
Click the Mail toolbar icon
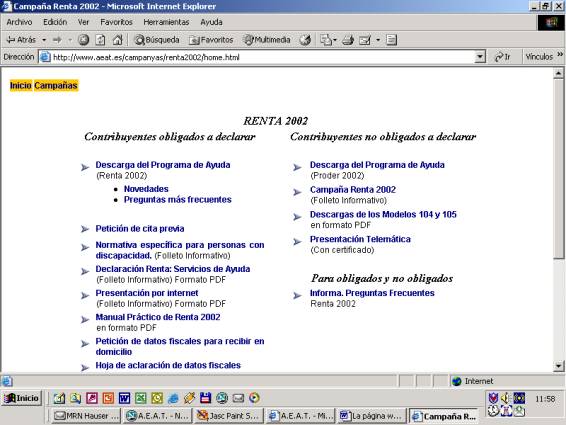pos(326,40)
